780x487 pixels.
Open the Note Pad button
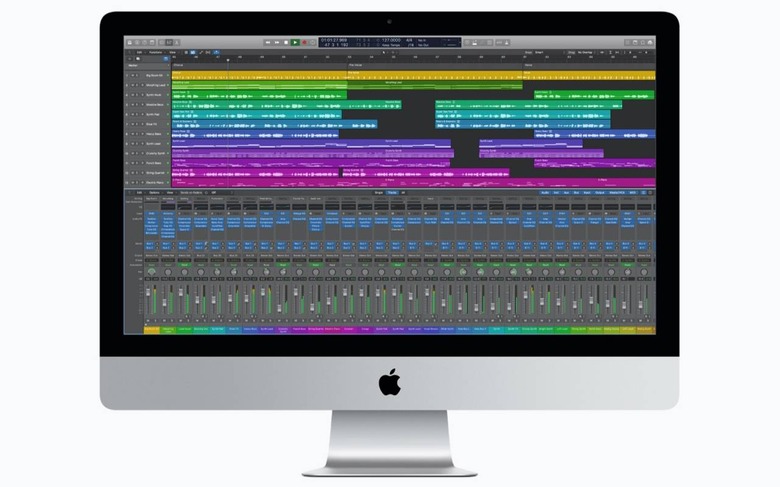click(x=635, y=43)
